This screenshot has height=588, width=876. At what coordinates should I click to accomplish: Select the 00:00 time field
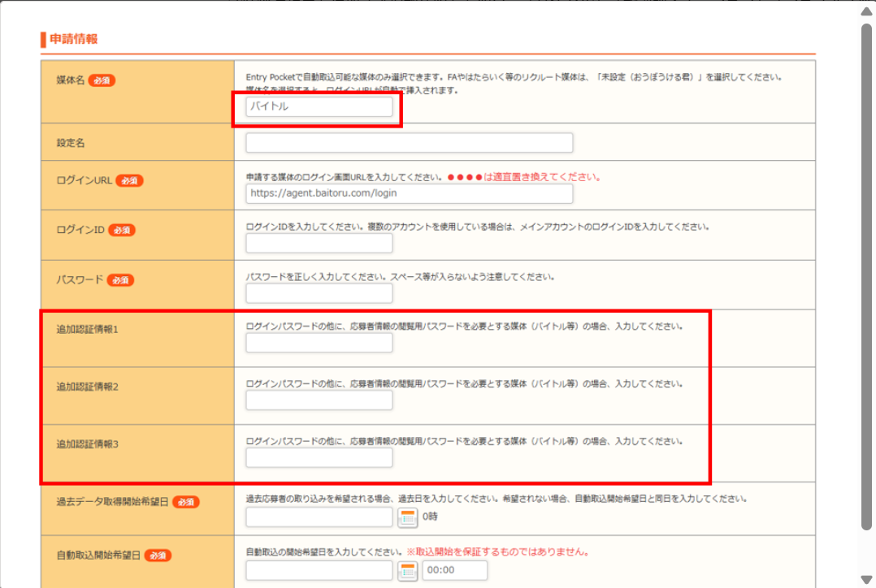(x=454, y=570)
